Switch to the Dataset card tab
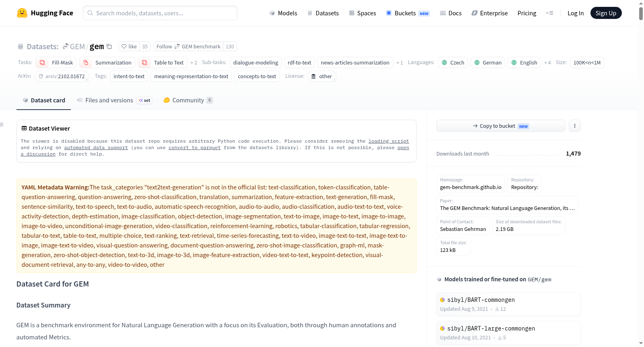Image resolution: width=644 pixels, height=347 pixels. [x=43, y=100]
